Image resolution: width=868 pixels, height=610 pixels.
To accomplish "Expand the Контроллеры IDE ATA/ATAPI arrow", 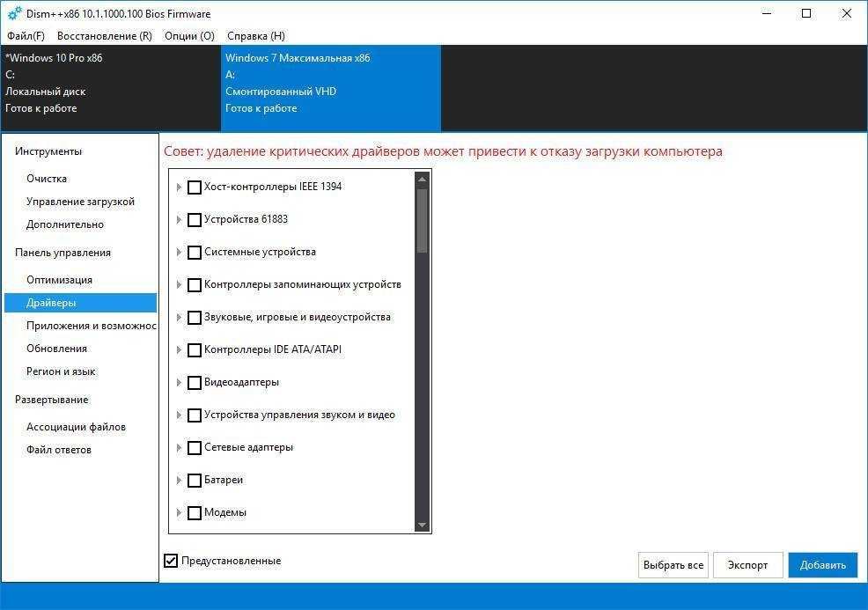I will [179, 350].
